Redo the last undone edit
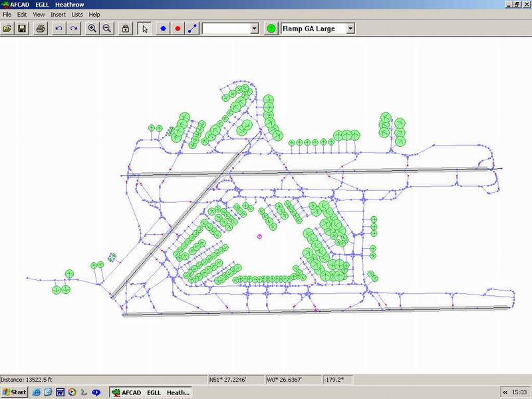Screen dimensions: 532x399 click(74, 29)
